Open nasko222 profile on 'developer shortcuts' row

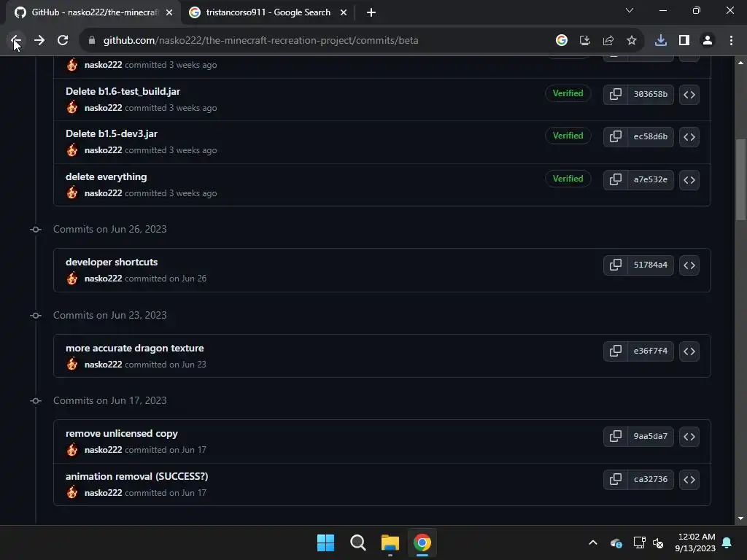pos(104,279)
